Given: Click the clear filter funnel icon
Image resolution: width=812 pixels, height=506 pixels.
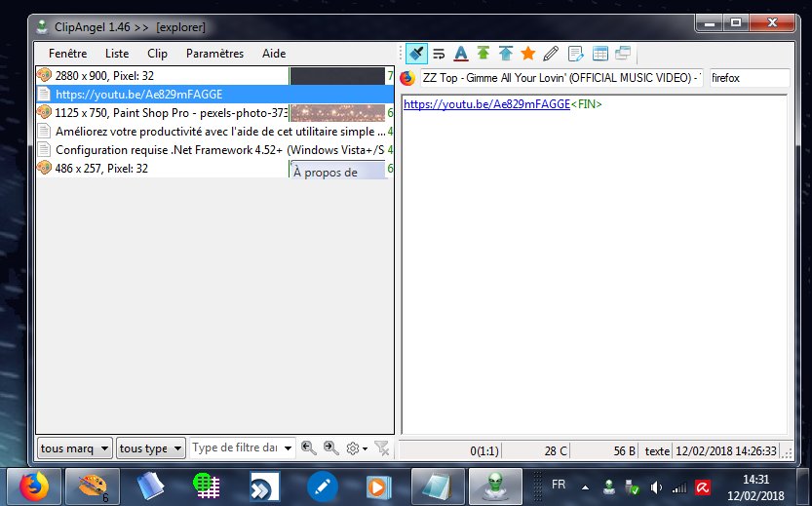Looking at the screenshot, I should click(382, 448).
